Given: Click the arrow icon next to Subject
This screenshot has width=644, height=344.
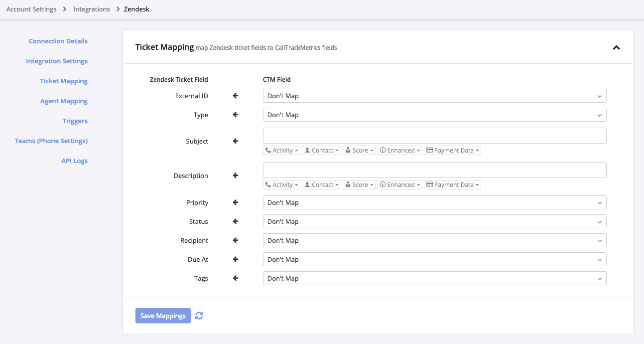Looking at the screenshot, I should [236, 141].
